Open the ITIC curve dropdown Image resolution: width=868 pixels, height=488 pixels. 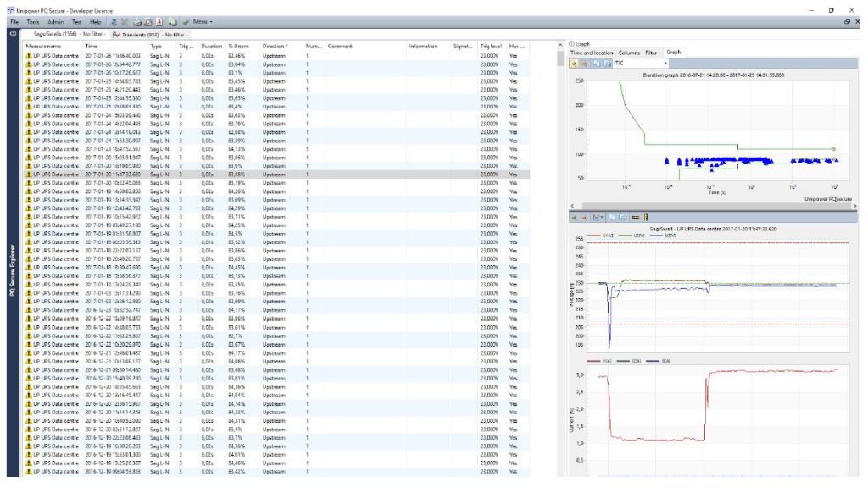pos(666,64)
